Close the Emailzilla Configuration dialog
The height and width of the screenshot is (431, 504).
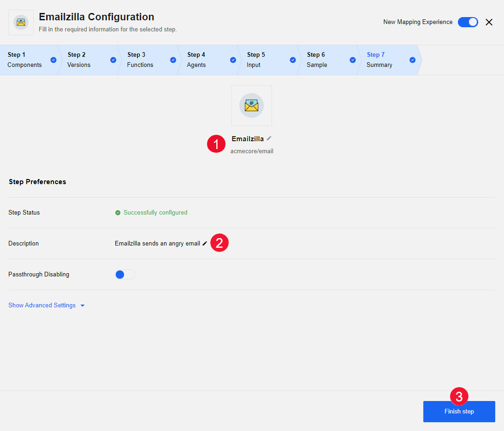[489, 22]
